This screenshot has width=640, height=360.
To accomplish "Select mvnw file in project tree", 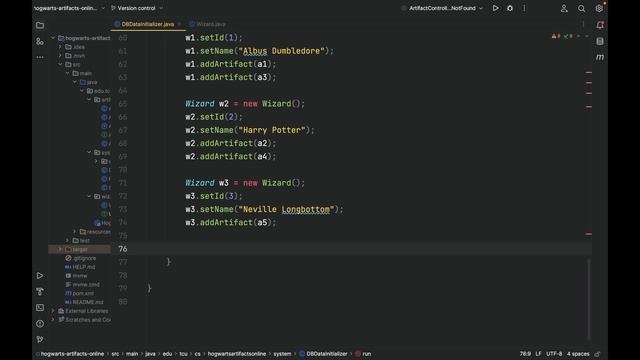I will [76, 276].
